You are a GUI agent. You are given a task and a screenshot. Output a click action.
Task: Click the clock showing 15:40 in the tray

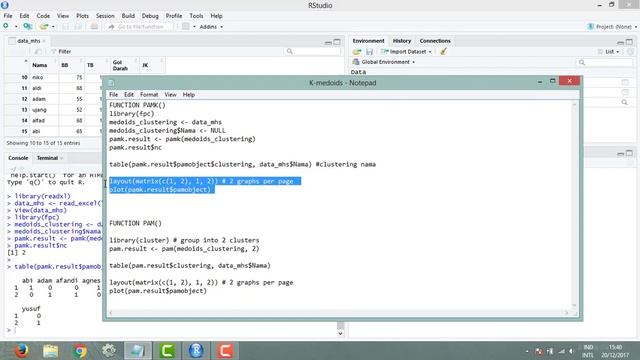click(615, 347)
